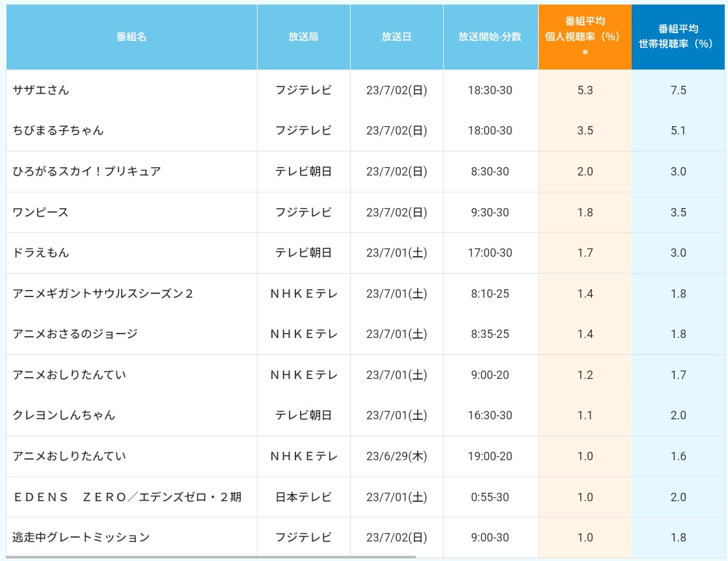Select サザエさん household rating 7.5

click(x=678, y=90)
